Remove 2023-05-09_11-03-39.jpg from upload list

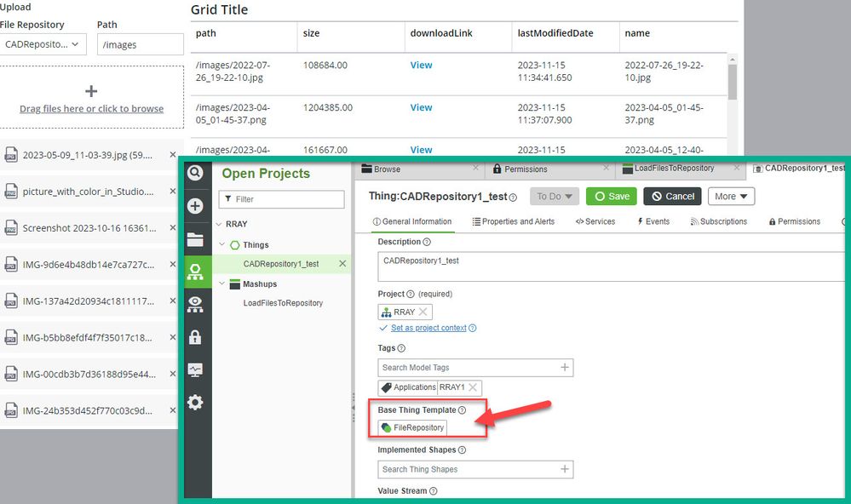173,155
